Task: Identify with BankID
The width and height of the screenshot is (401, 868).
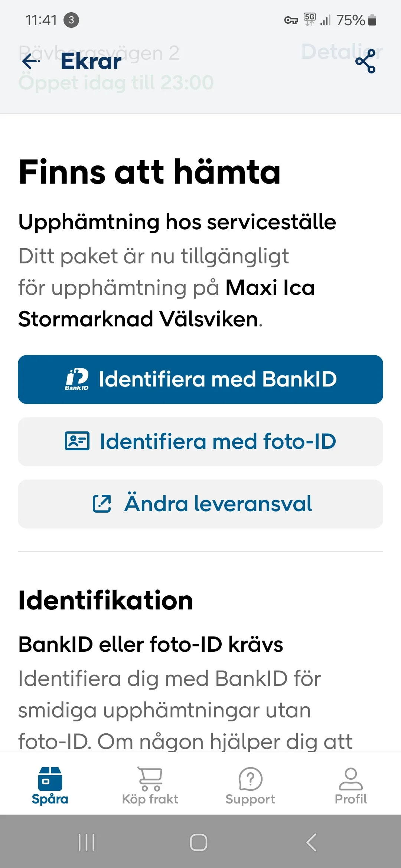Action: pos(200,379)
